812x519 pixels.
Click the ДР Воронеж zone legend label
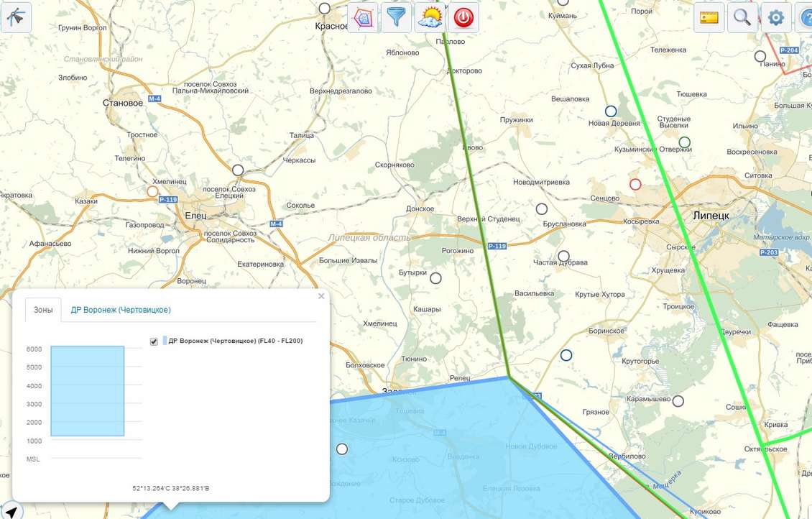(235, 341)
